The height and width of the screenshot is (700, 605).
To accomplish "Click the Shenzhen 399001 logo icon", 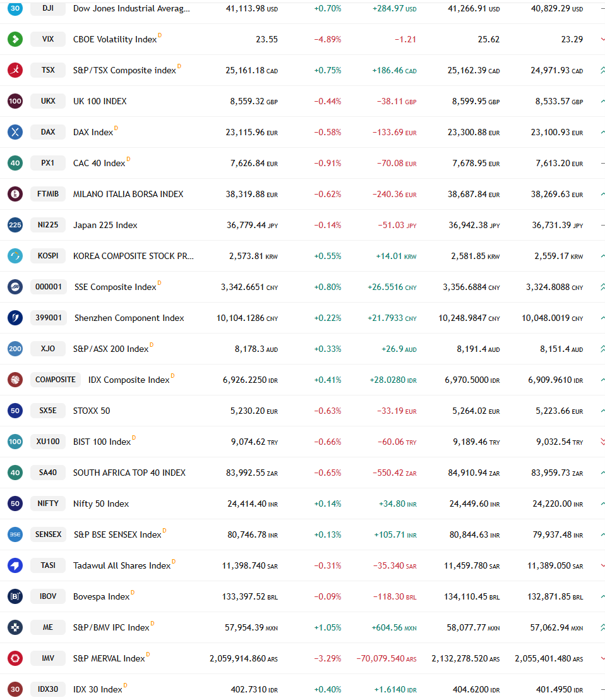I will (15, 318).
